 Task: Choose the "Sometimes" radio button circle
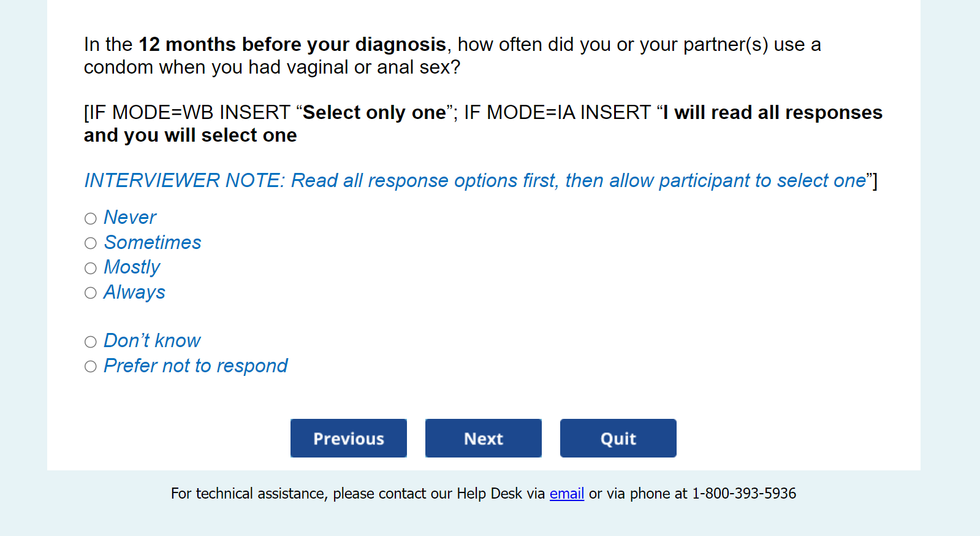91,243
